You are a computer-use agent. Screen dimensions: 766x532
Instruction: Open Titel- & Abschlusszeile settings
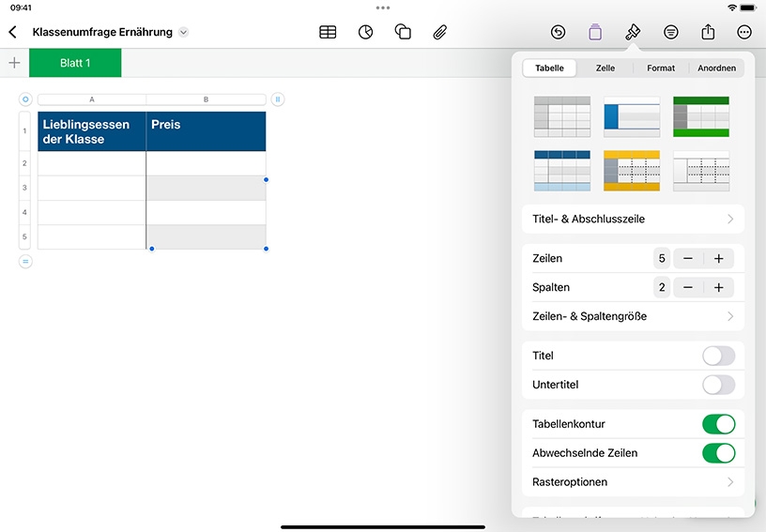pyautogui.click(x=633, y=219)
